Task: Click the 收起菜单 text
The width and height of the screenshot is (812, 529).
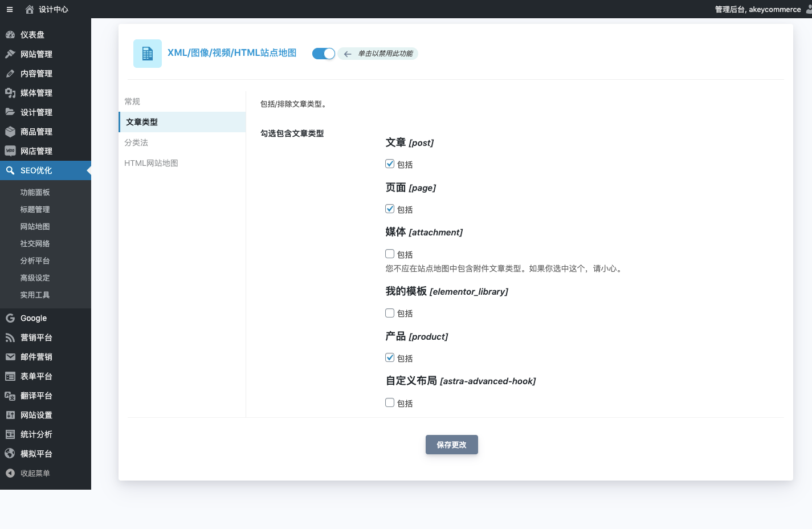Action: click(x=35, y=473)
